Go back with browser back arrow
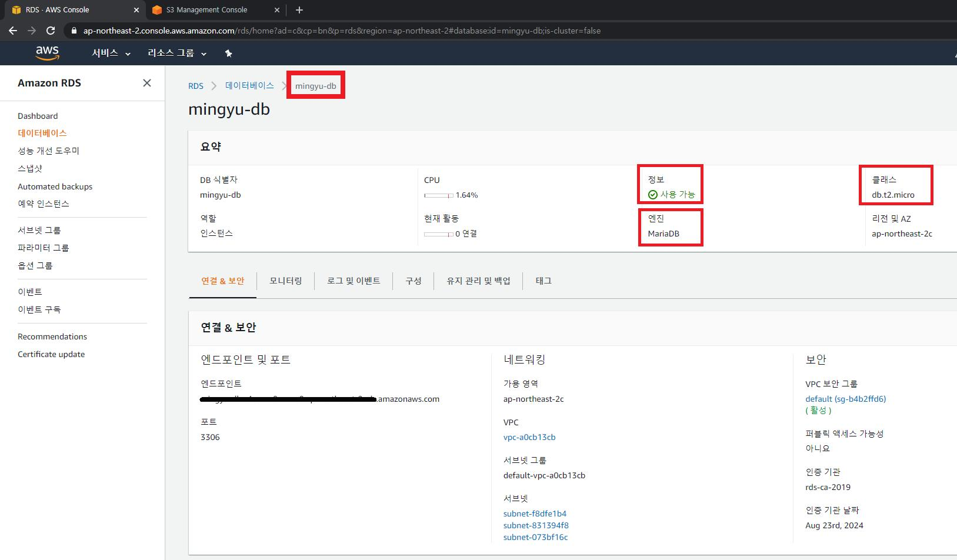The image size is (957, 560). coord(12,31)
